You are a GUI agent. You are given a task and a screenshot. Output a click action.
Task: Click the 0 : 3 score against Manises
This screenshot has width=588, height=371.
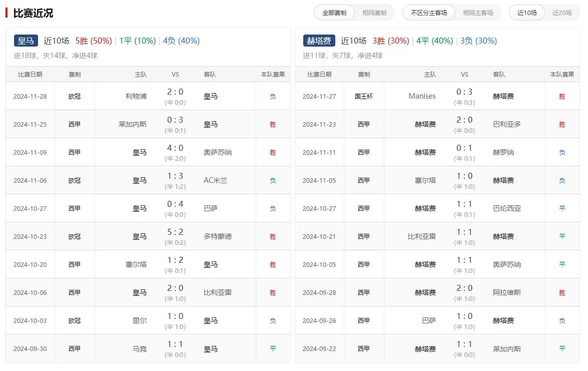click(x=464, y=92)
